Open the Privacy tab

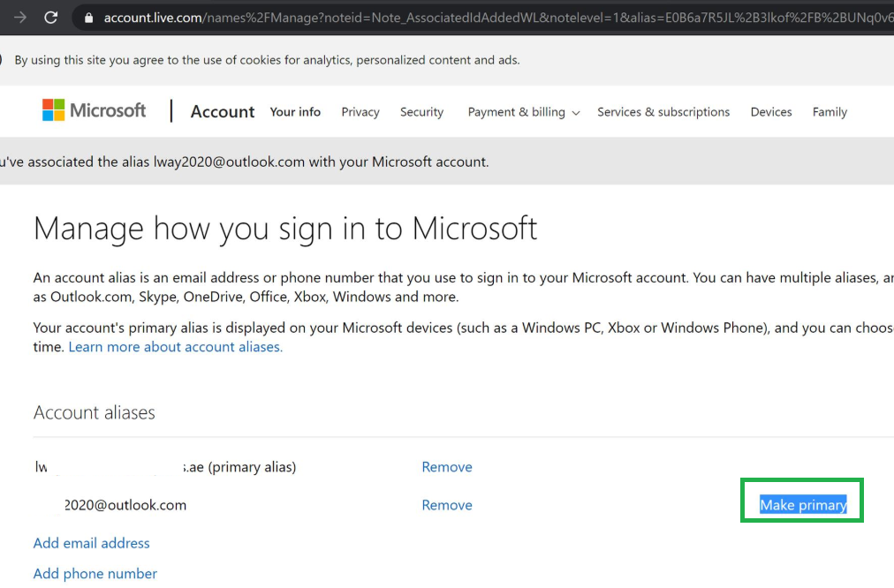point(360,111)
